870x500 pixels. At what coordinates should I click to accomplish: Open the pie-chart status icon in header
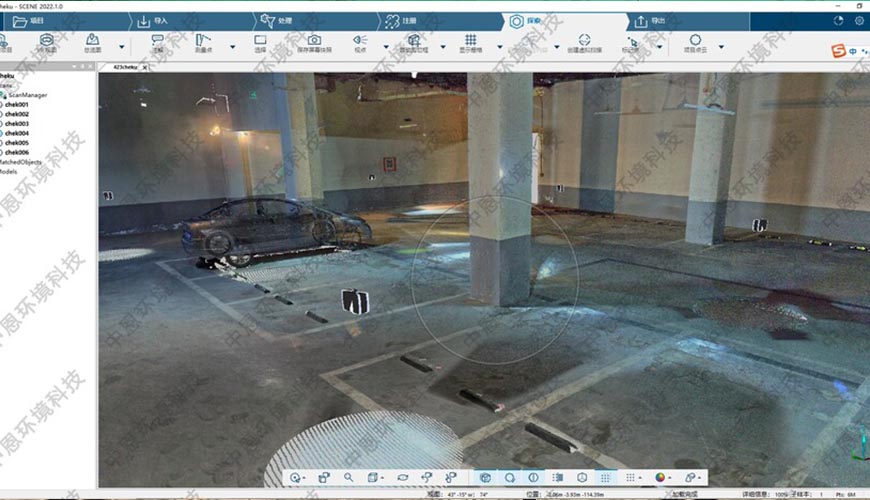[x=838, y=21]
